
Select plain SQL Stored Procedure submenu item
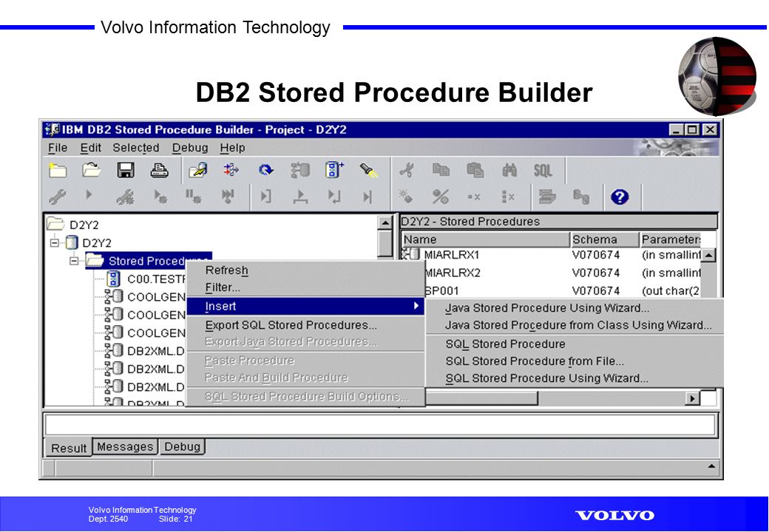[575, 344]
